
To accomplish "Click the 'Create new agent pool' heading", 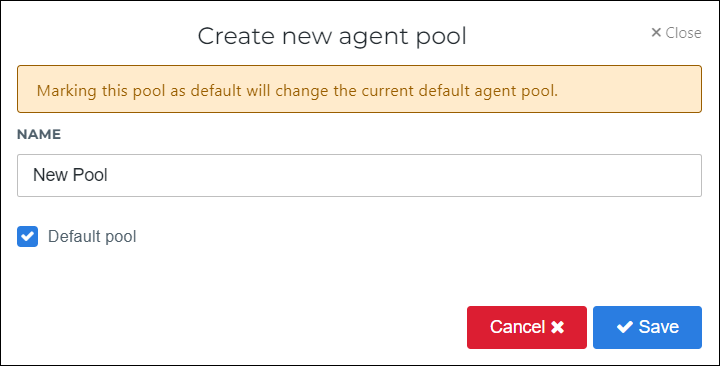I will pos(332,36).
